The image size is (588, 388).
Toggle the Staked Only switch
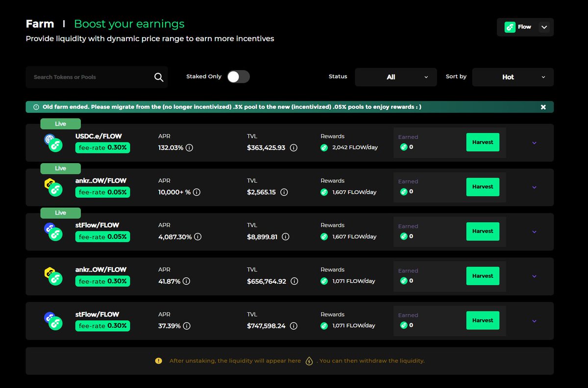tap(238, 76)
